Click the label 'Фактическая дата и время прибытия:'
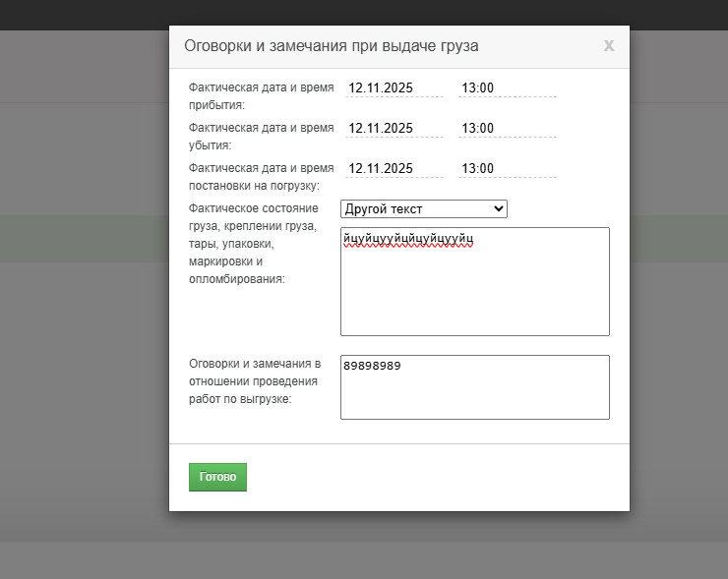Viewport: 728px width, 579px height. [261, 96]
